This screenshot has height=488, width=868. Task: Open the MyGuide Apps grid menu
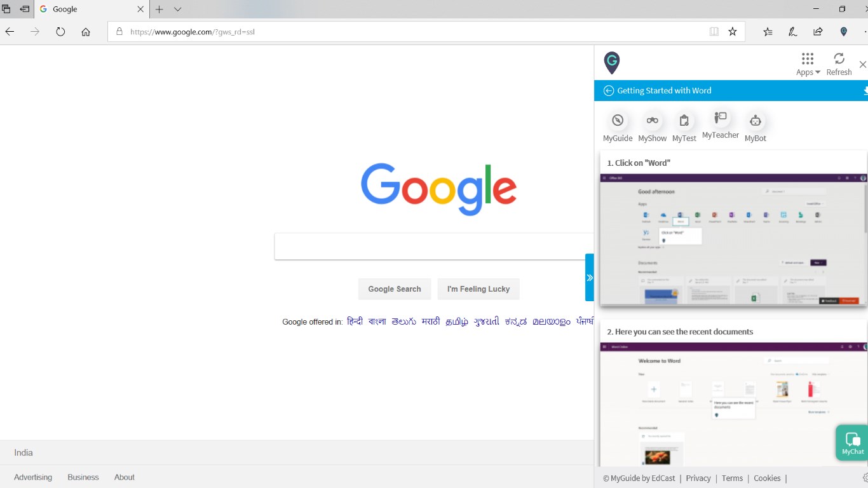pos(808,64)
